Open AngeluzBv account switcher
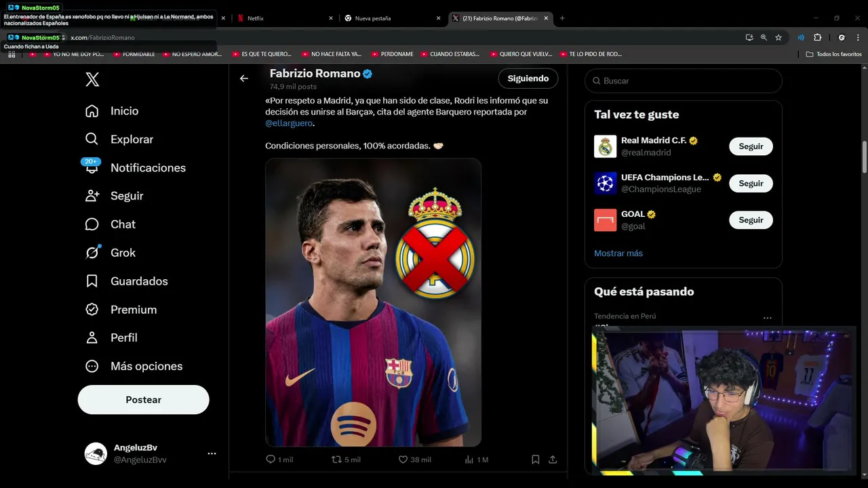868x488 pixels. pyautogui.click(x=150, y=453)
